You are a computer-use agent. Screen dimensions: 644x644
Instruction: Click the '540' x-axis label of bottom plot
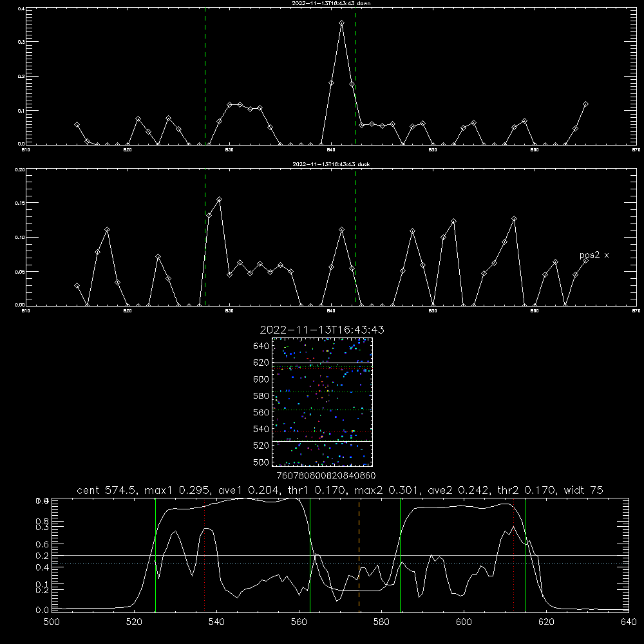coord(216,622)
